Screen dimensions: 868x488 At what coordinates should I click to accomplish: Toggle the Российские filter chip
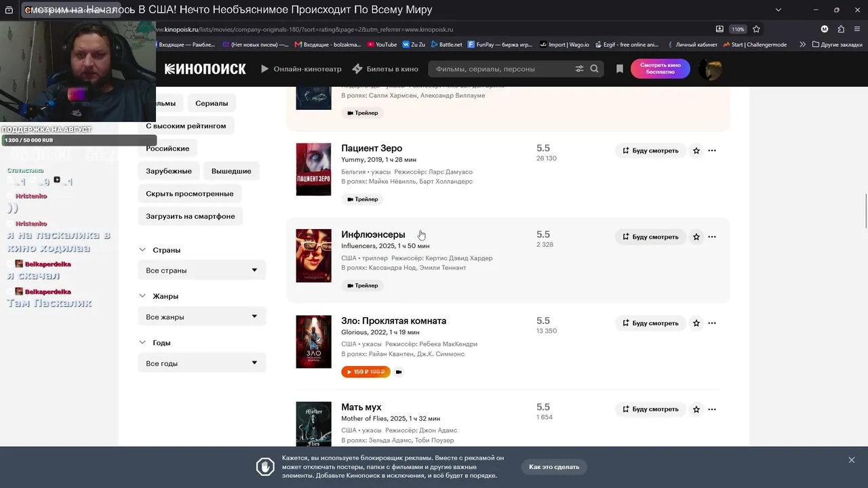[167, 148]
